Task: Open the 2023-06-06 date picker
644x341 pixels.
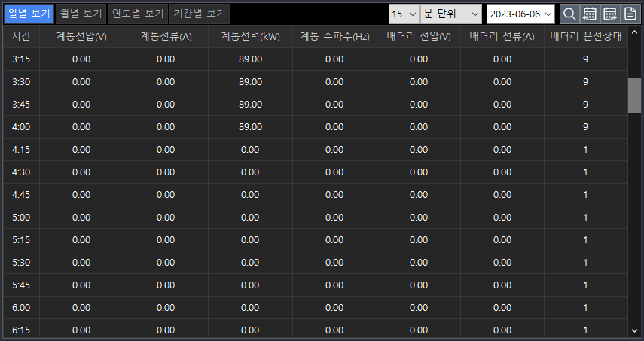Action: pos(520,14)
